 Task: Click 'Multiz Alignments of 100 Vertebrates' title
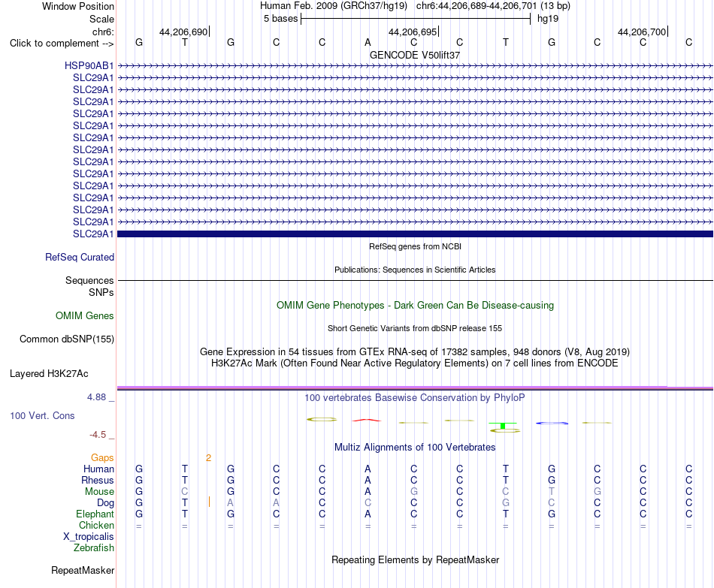[x=415, y=448]
